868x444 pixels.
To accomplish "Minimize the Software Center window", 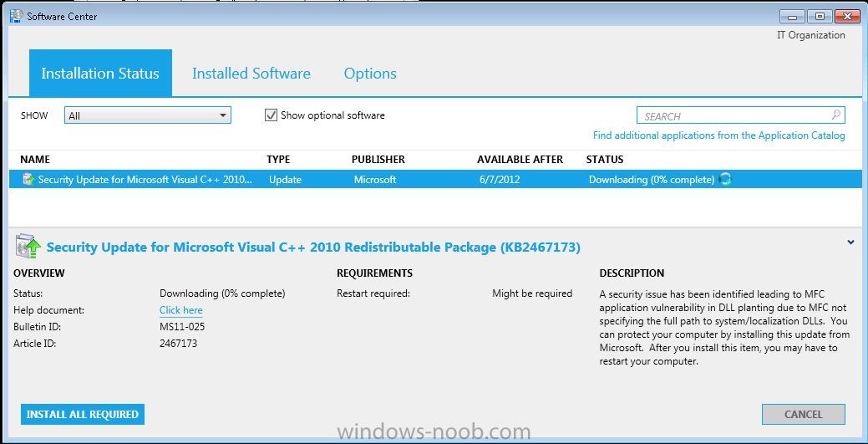I will (x=792, y=16).
